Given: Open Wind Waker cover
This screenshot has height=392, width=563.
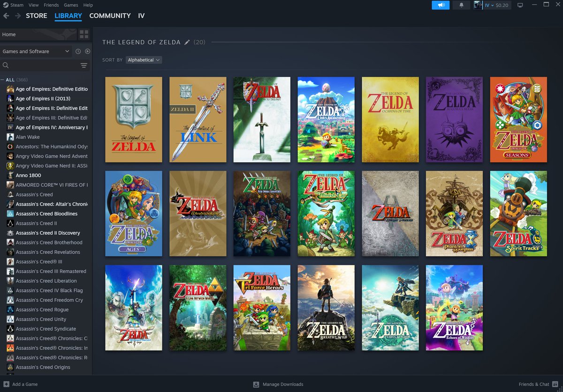Looking at the screenshot, I should 198,213.
